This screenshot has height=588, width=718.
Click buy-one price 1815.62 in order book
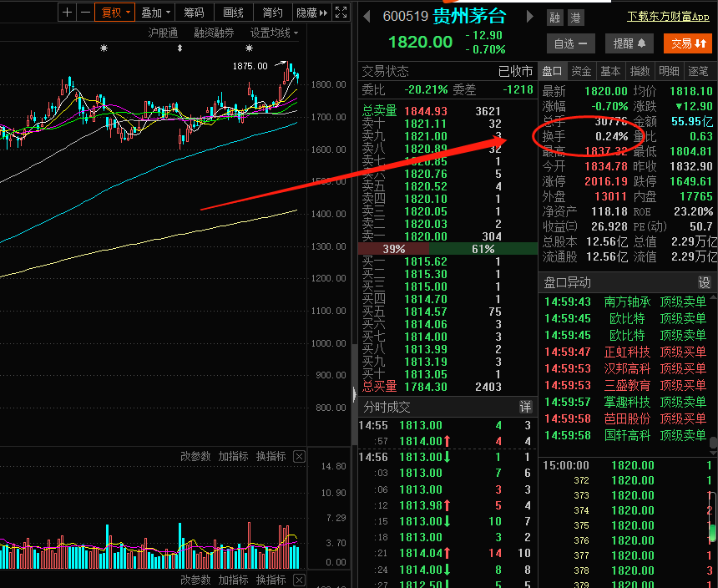[426, 261]
